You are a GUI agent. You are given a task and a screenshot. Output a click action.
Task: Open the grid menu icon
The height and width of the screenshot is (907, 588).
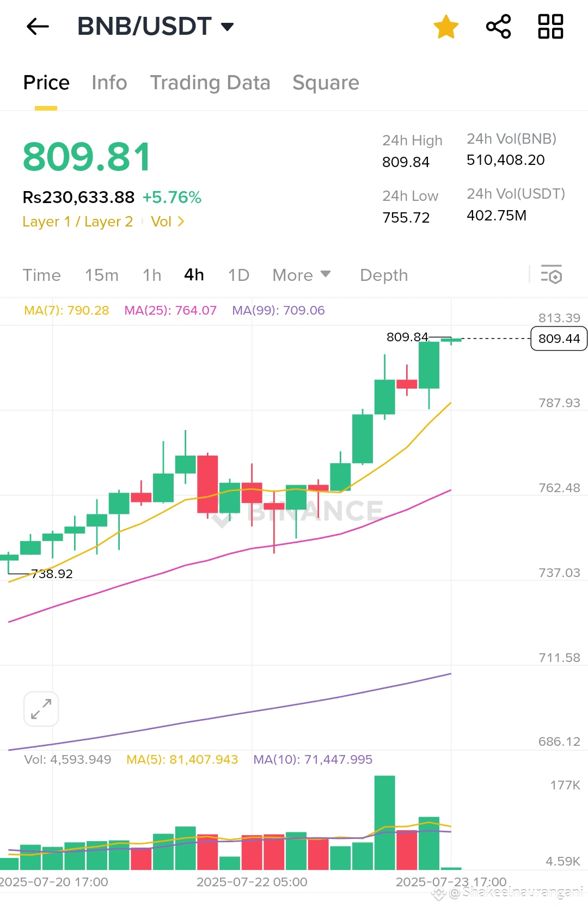550,27
